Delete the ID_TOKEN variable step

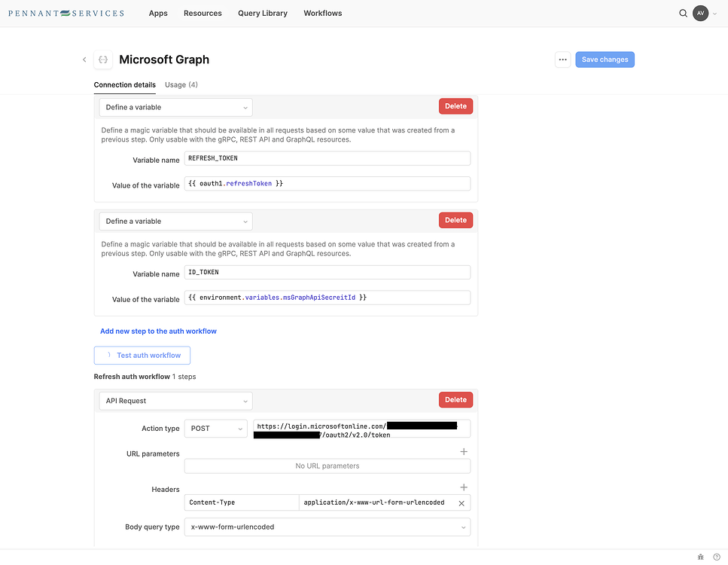pos(455,220)
